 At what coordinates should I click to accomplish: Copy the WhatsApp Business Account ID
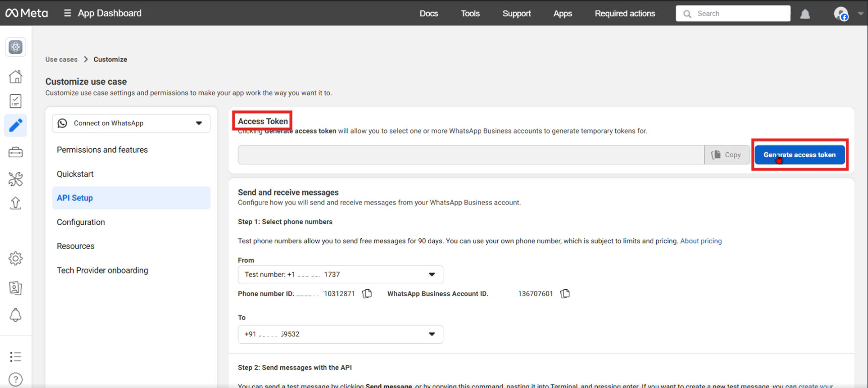click(x=565, y=294)
